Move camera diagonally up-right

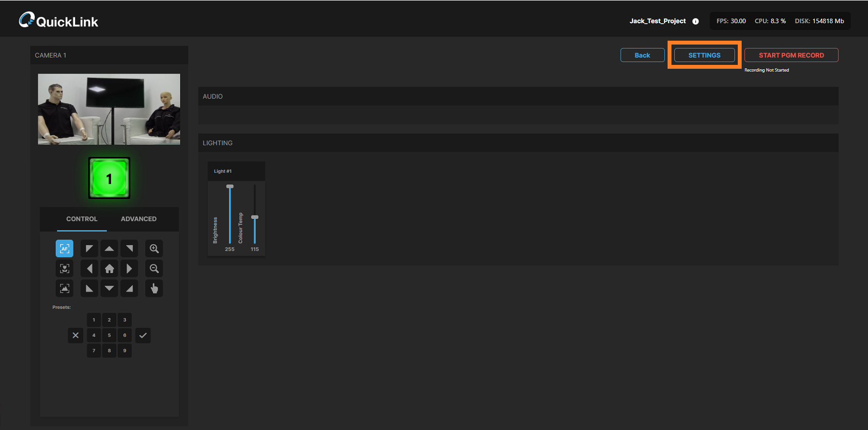129,249
